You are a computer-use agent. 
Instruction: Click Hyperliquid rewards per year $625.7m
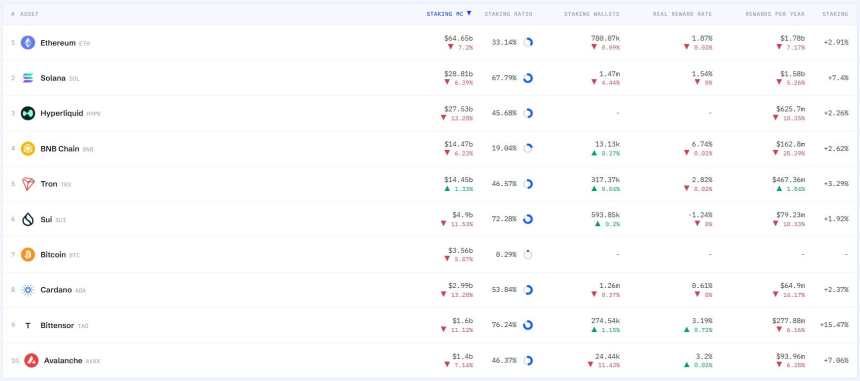coord(790,109)
